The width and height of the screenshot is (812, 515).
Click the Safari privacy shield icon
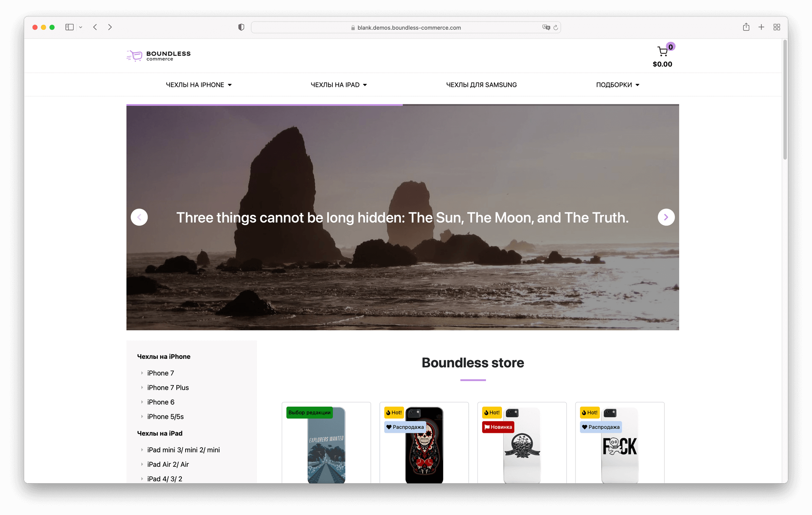(x=241, y=28)
